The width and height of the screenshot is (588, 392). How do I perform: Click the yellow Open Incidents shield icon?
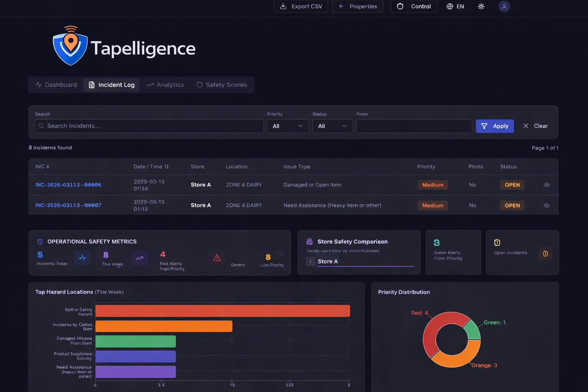point(497,242)
